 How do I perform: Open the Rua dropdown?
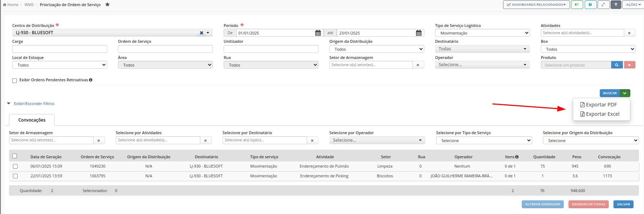(271, 65)
